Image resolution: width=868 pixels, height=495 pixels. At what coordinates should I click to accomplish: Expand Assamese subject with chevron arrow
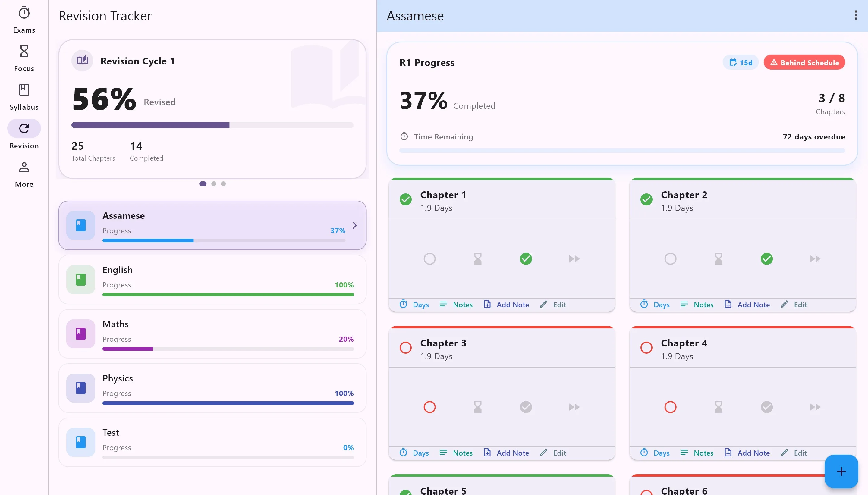[354, 225]
